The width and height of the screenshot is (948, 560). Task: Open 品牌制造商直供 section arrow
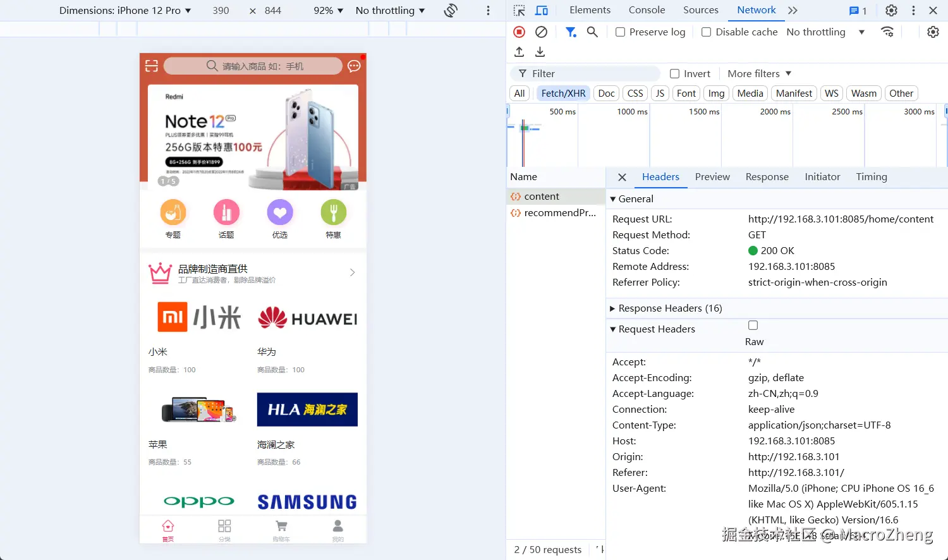pos(352,272)
